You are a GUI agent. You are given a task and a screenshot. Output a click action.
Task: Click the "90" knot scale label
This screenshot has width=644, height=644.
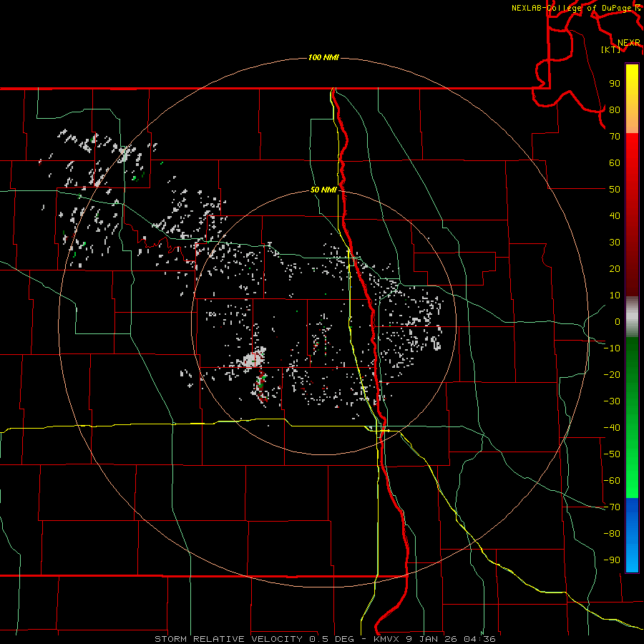615,84
